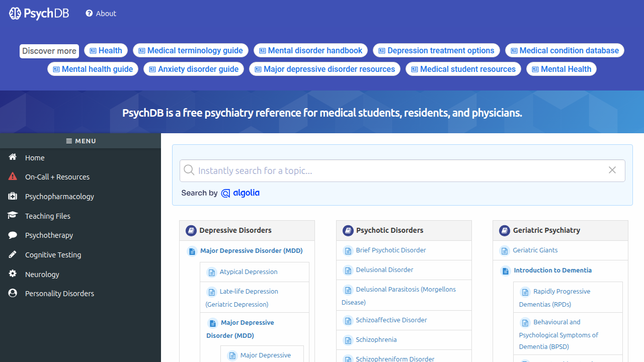Open Delusional Disorder link
Viewport: 644px width, 362px height.
click(385, 269)
